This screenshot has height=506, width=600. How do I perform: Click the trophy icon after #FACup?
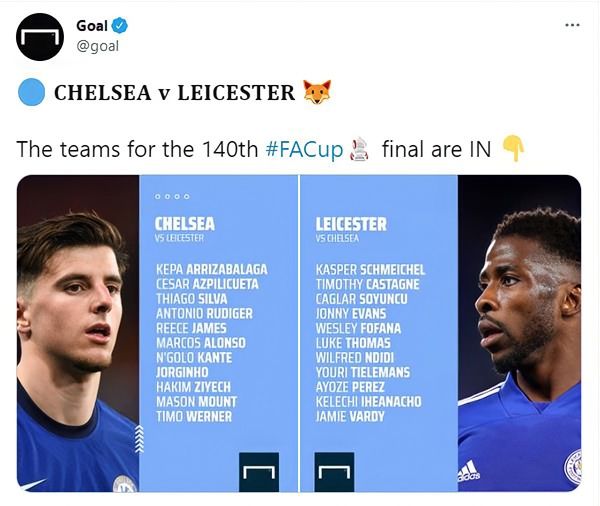tap(360, 150)
